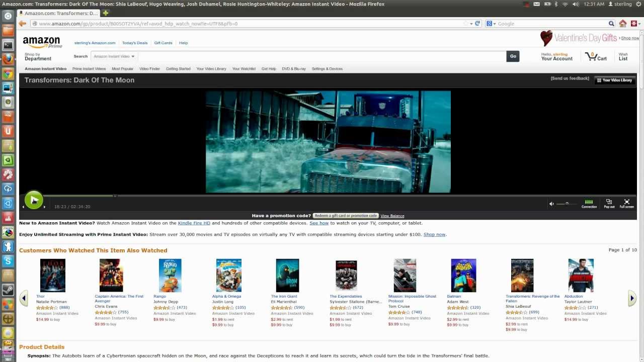Open Your Watchlist menu item
Viewport: 644px width, 362px height.
244,69
